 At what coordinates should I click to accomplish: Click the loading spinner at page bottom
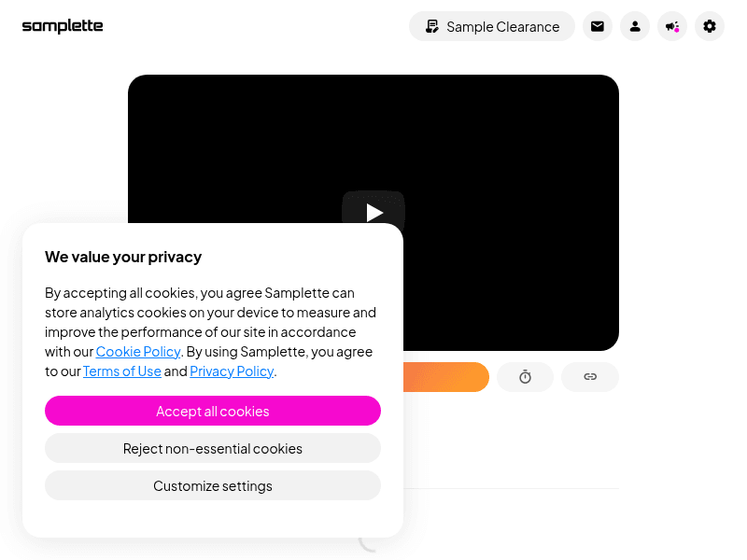point(367,545)
